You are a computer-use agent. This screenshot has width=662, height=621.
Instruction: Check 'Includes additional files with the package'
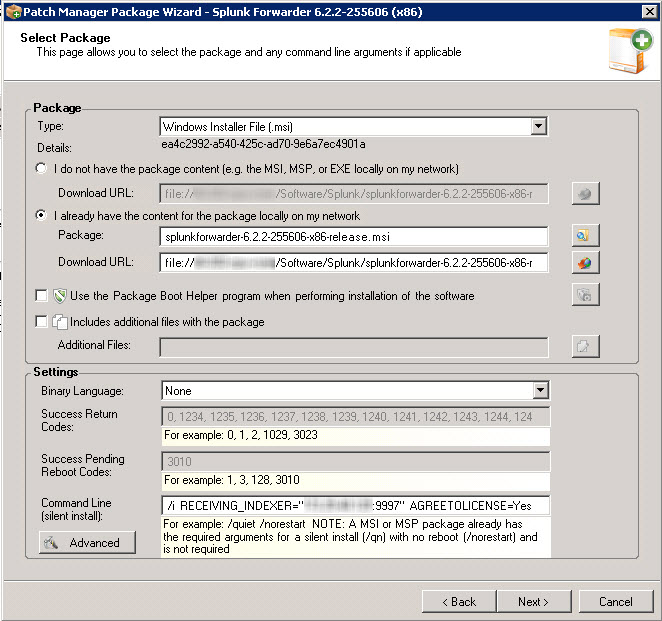[x=41, y=321]
